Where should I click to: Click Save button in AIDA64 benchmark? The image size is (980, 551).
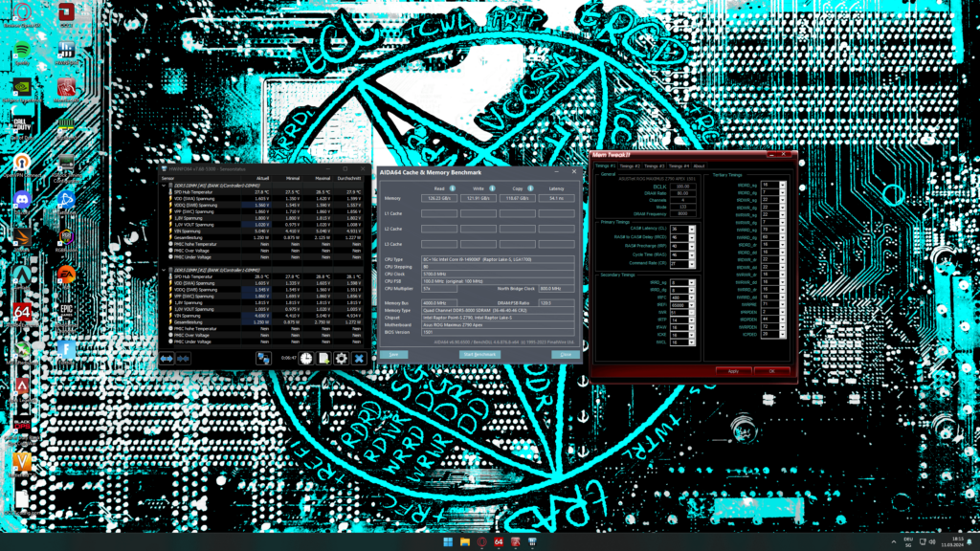[393, 354]
